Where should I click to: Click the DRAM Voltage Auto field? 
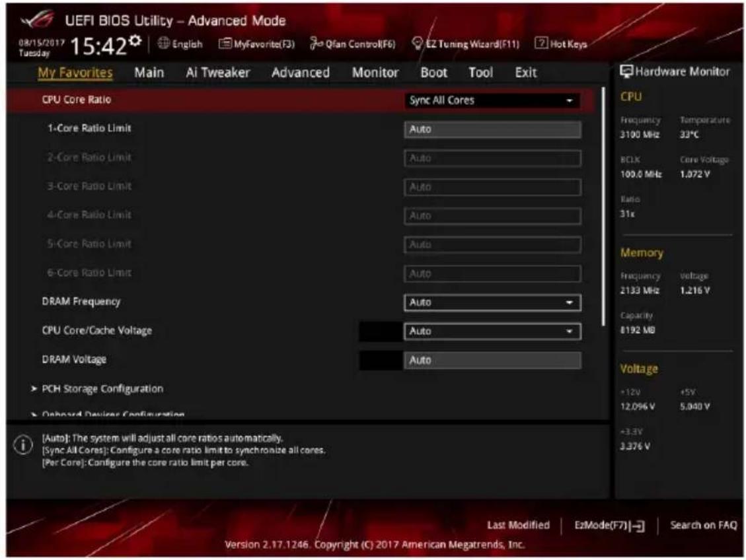[492, 361]
